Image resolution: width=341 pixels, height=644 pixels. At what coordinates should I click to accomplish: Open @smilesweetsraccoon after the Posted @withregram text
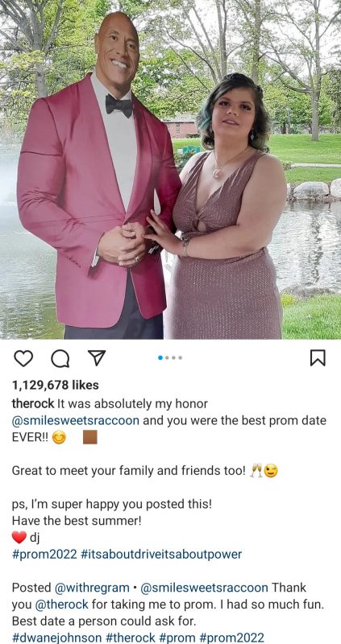205,588
